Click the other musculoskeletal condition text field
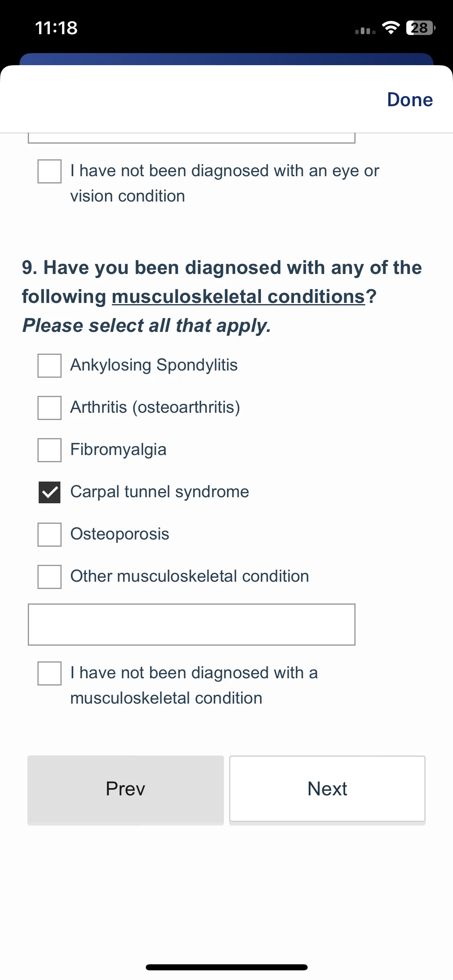This screenshot has height=980, width=453. coord(192,624)
